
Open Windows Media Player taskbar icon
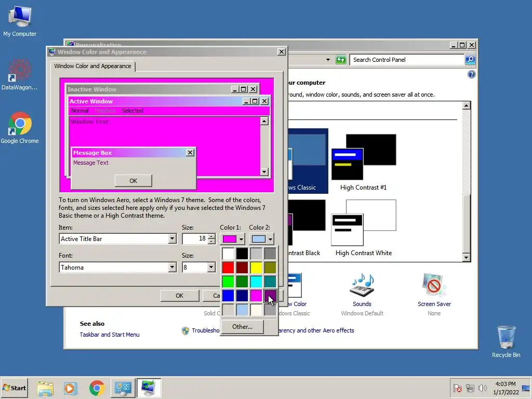click(x=71, y=388)
